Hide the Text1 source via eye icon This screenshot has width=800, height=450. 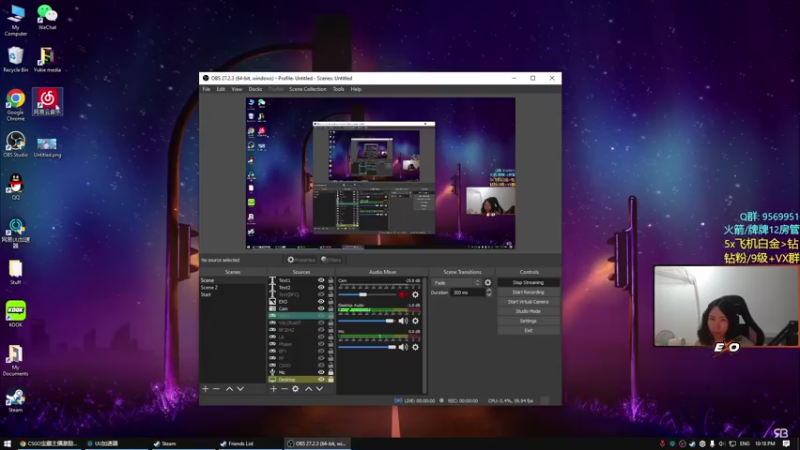321,280
